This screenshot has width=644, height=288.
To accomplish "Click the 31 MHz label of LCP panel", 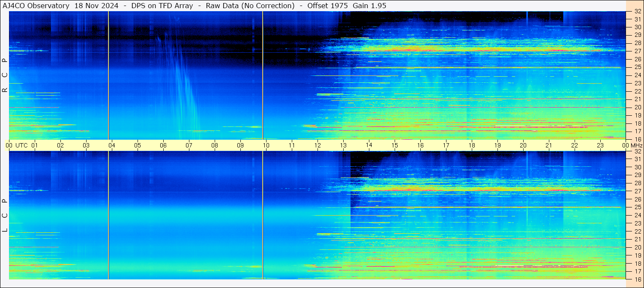I will click(x=637, y=159).
